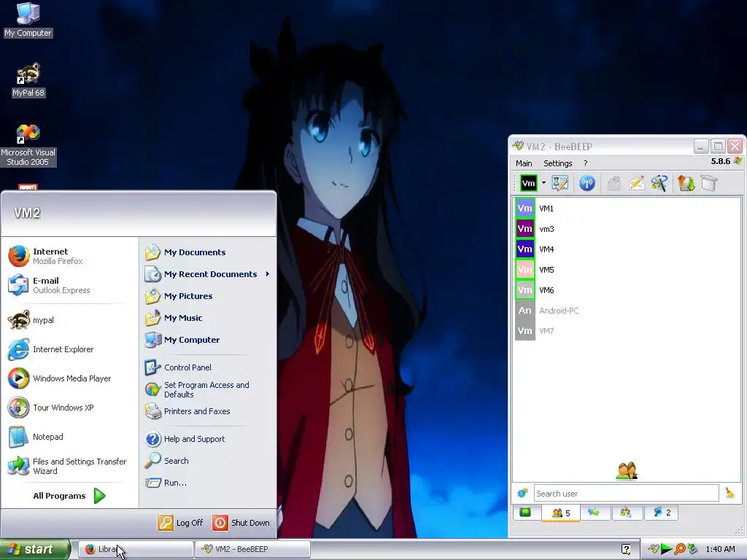This screenshot has width=747, height=560.
Task: Click the greyed-out bag icon in BeeBEEP toolbar
Action: click(x=614, y=183)
